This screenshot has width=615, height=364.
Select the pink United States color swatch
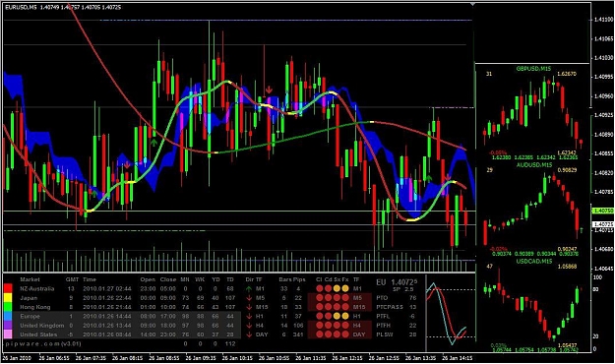tap(8, 334)
